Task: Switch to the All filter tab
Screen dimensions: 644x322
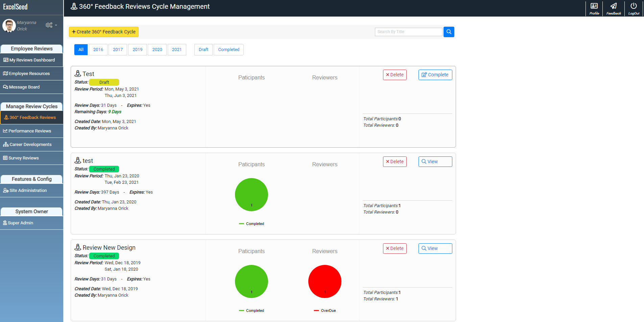Action: 81,49
